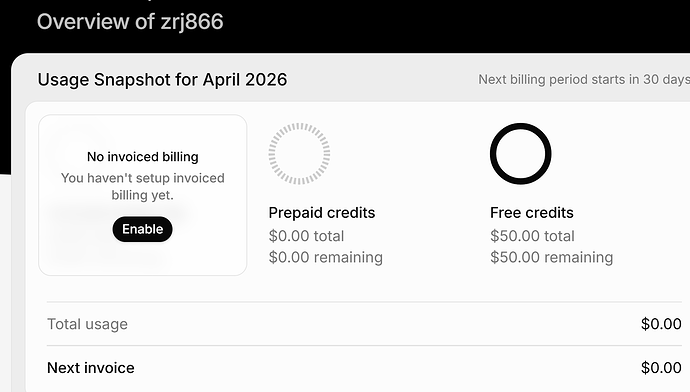Click the No invoiced billing card title
The width and height of the screenshot is (690, 392).
[143, 157]
